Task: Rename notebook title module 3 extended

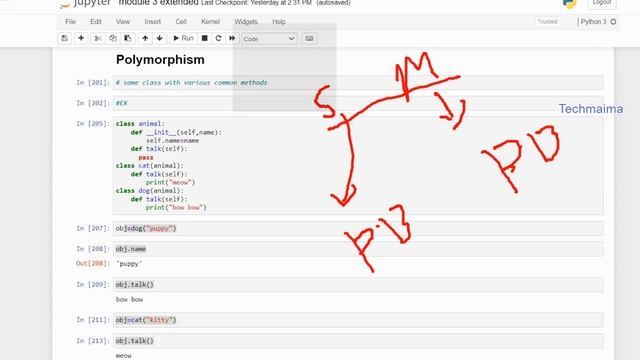Action: point(158,3)
